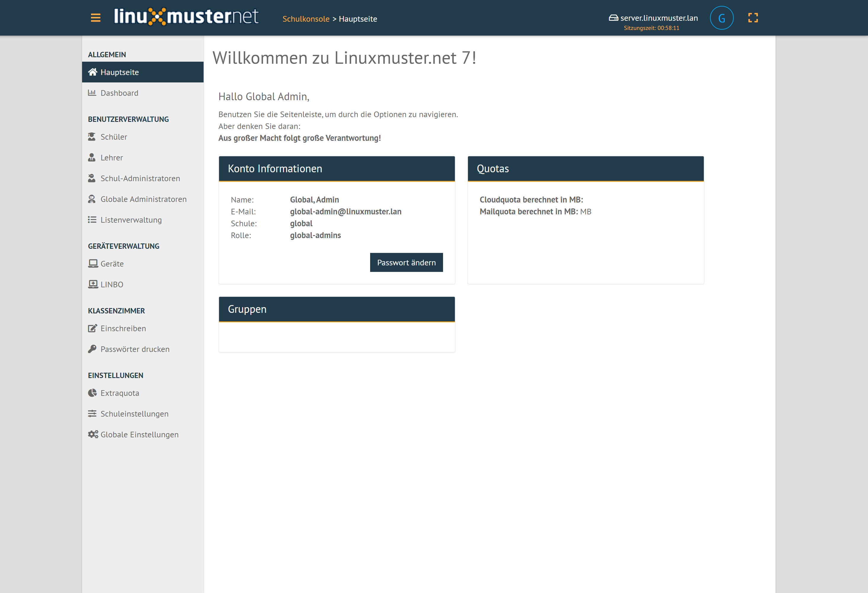Open Passwörter drucken page
The width and height of the screenshot is (868, 593).
point(143,349)
